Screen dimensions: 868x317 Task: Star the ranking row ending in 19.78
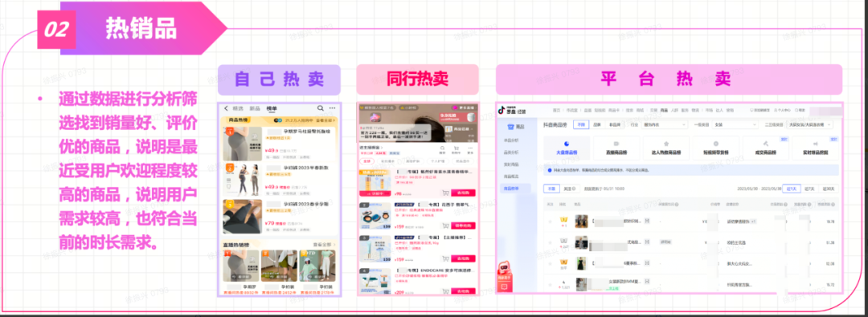click(x=551, y=221)
